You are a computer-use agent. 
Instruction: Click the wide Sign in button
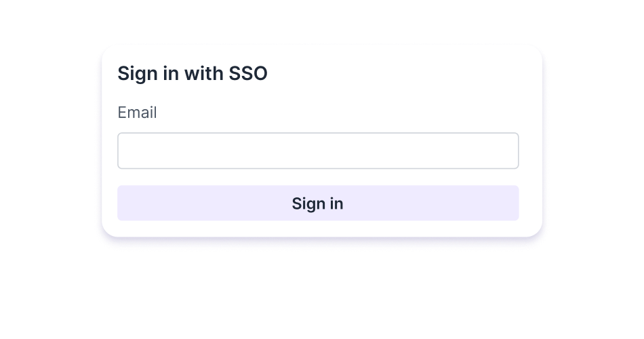[x=318, y=203]
